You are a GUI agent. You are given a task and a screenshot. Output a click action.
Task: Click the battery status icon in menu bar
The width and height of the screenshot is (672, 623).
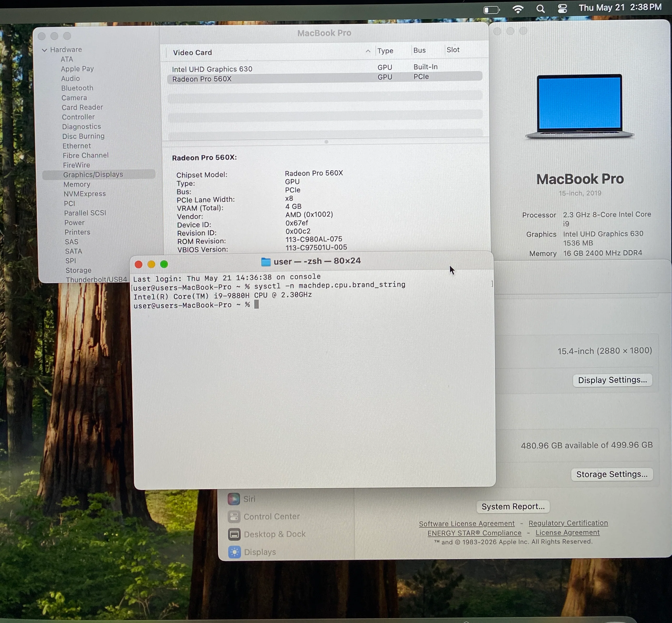pyautogui.click(x=492, y=10)
